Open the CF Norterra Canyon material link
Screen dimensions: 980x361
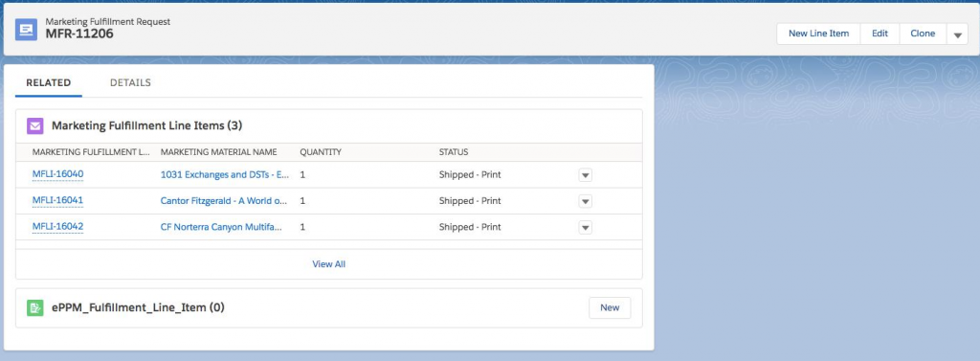221,227
